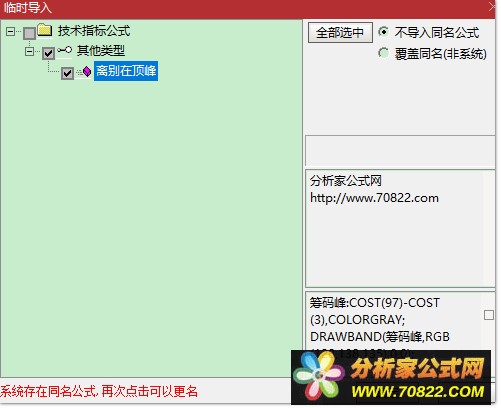Collapse the 技术指标公式 tree node
The height and width of the screenshot is (408, 501).
coord(11,31)
